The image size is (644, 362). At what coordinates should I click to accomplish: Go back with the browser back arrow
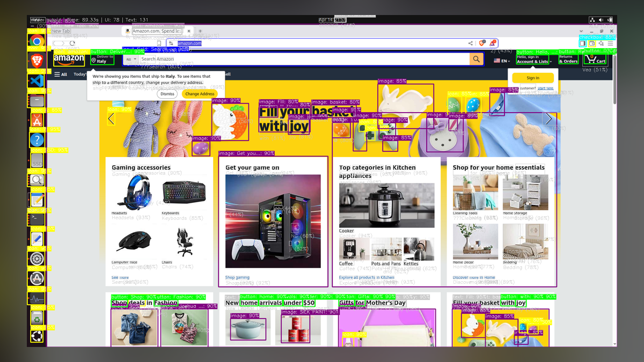click(x=55, y=43)
